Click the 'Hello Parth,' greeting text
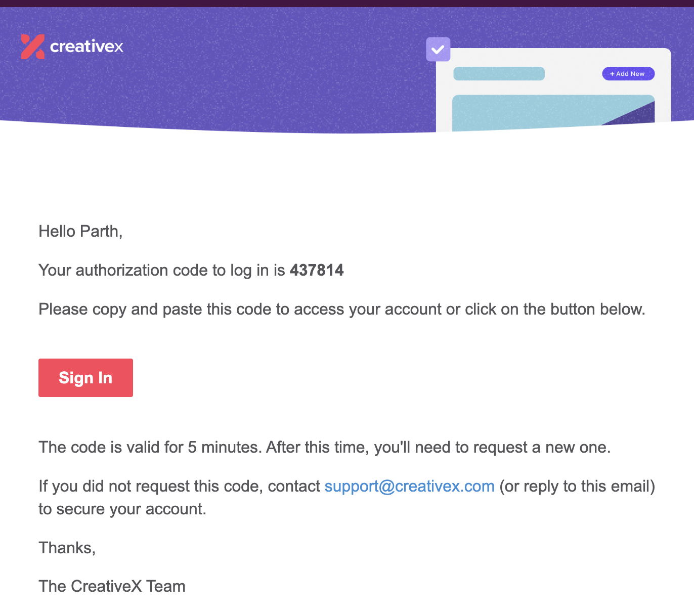The width and height of the screenshot is (694, 616). coord(80,231)
